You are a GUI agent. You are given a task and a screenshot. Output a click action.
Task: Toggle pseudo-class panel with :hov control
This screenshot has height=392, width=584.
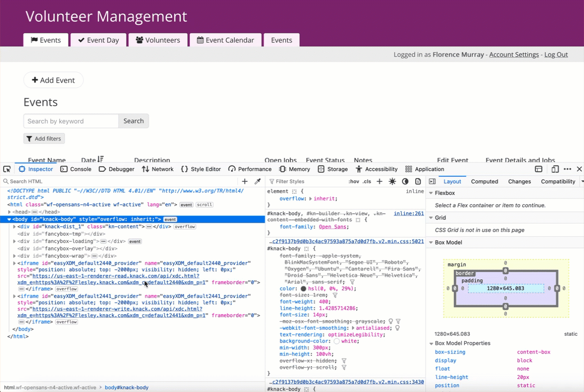(353, 181)
